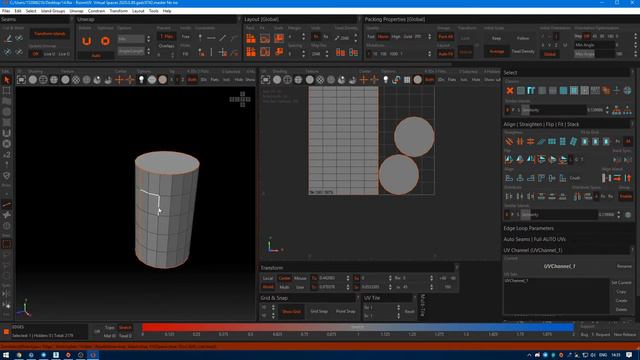Open the Island Groups menu
Image resolution: width=640 pixels, height=360 pixels.
[x=53, y=11]
